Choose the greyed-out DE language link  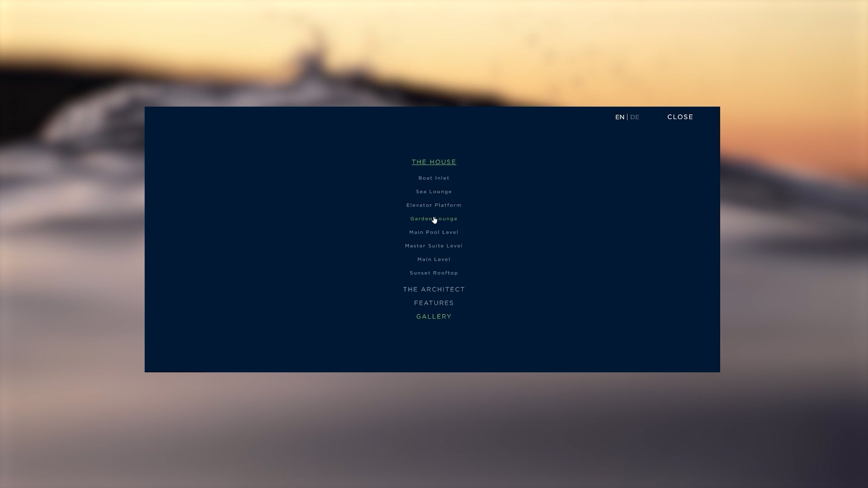pos(635,117)
